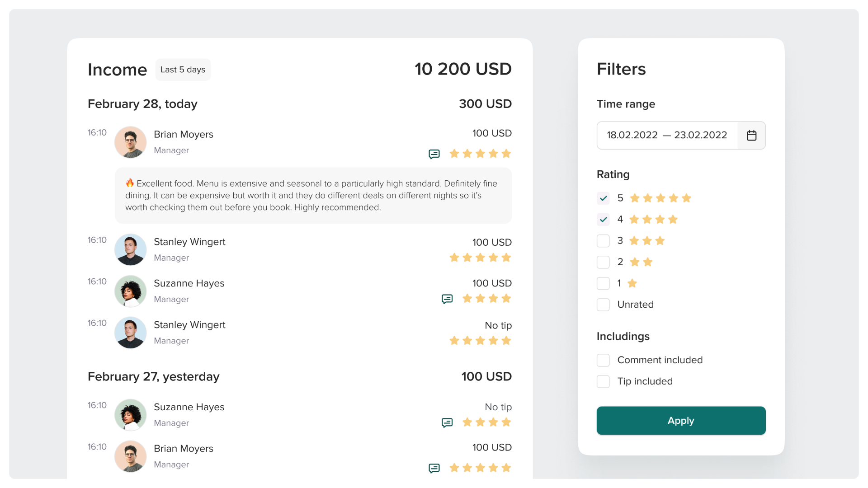The height and width of the screenshot is (488, 868).
Task: Click the single star next to rating 1 filter
Action: 632,283
